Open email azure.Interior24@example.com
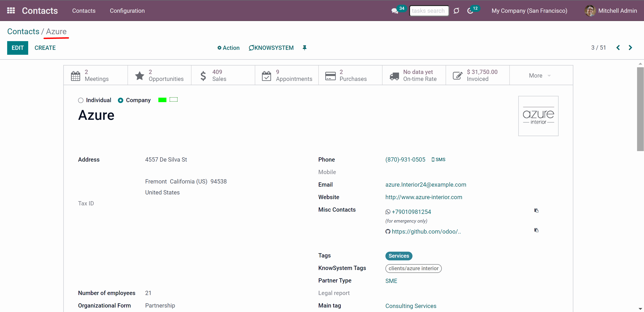The height and width of the screenshot is (312, 644). (426, 185)
